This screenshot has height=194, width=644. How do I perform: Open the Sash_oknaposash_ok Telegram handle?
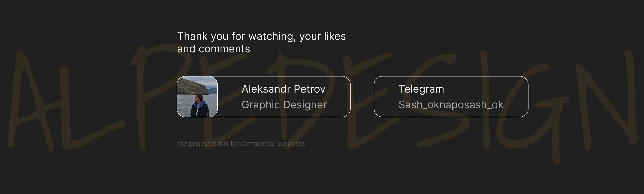coord(451,104)
